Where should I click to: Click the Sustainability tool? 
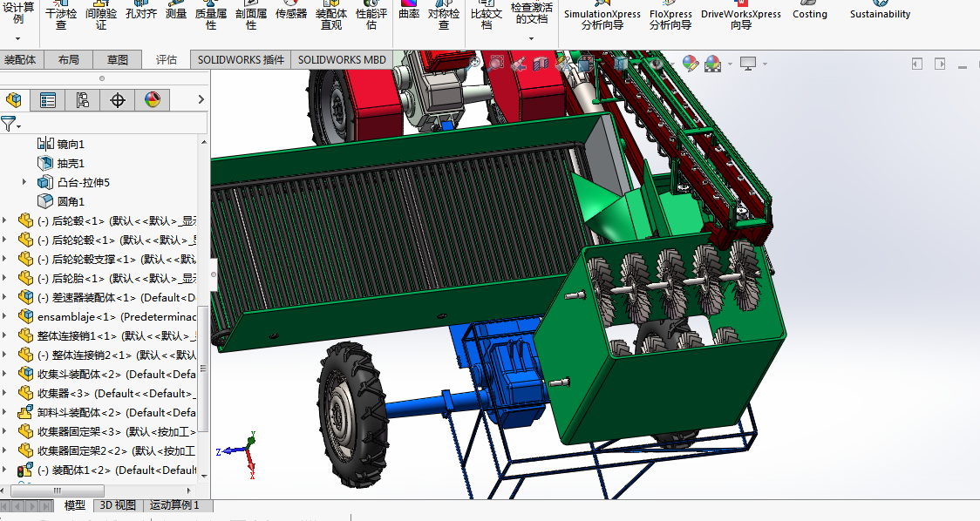[880, 11]
